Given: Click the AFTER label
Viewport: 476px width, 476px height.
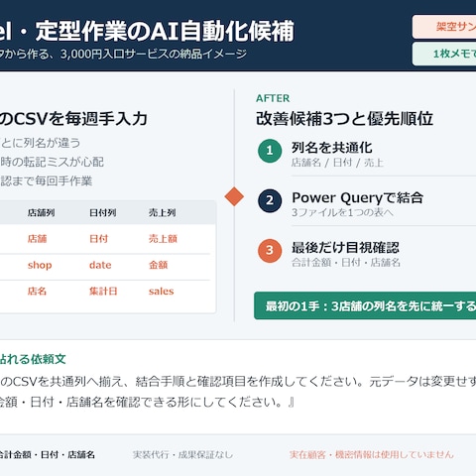Looking at the screenshot, I should click(273, 98).
